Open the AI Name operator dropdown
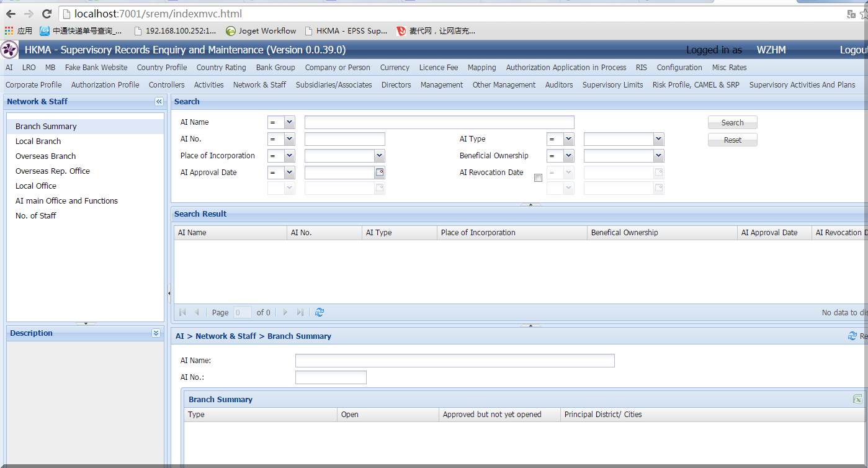 (x=289, y=122)
